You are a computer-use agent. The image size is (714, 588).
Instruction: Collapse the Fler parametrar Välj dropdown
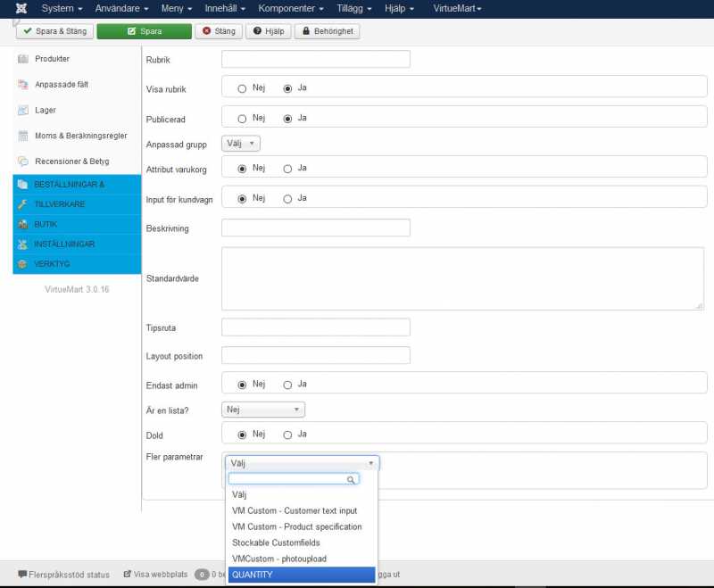[x=302, y=463]
